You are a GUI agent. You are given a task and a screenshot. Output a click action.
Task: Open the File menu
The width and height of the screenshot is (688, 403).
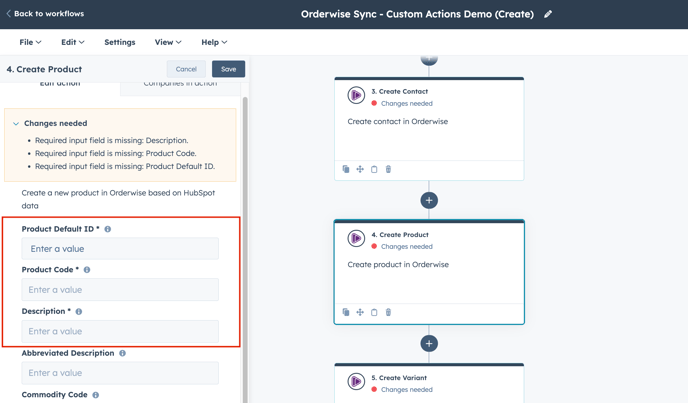click(30, 42)
